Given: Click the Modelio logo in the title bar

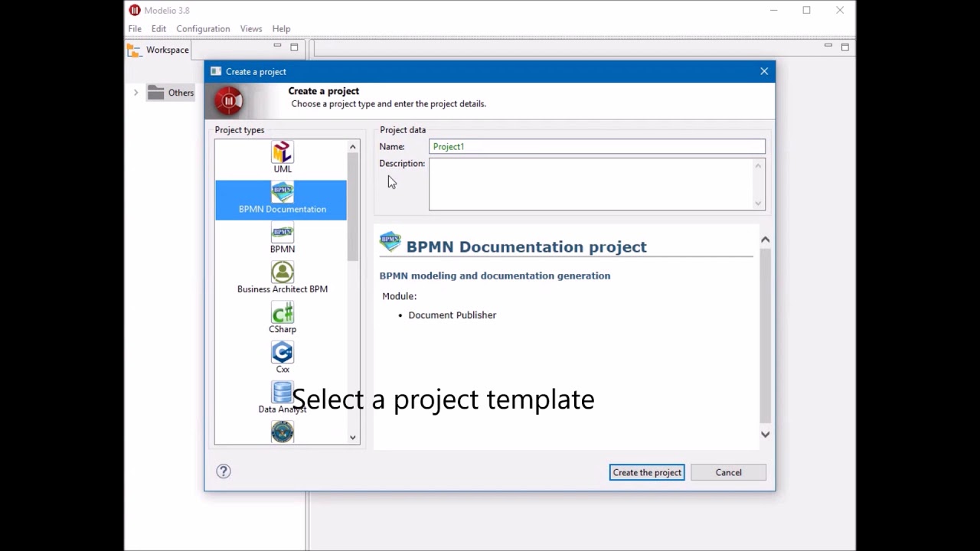Looking at the screenshot, I should pos(135,10).
